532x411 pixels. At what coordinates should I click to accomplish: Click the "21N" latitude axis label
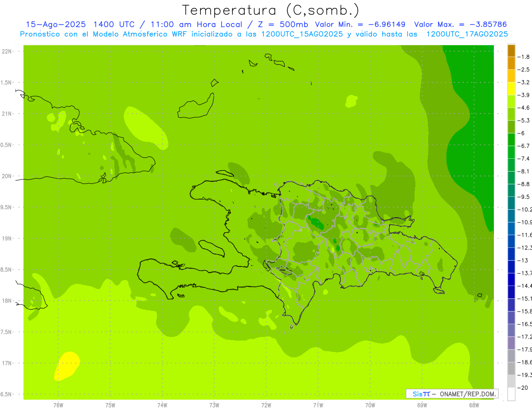[x=7, y=114]
